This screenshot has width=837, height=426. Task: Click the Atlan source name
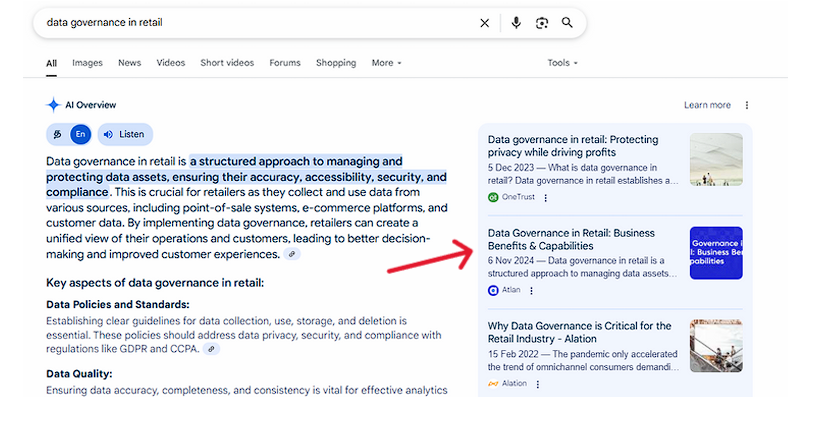tap(511, 290)
